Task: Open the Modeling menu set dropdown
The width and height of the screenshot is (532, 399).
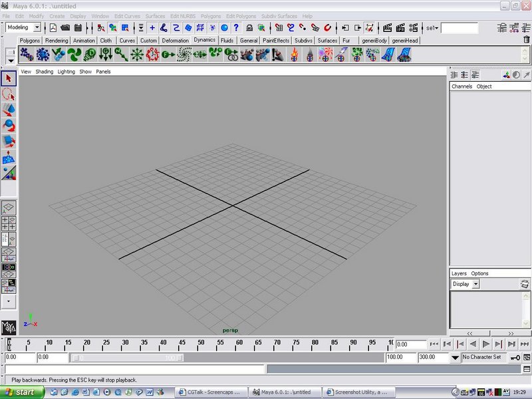Action: [37, 28]
